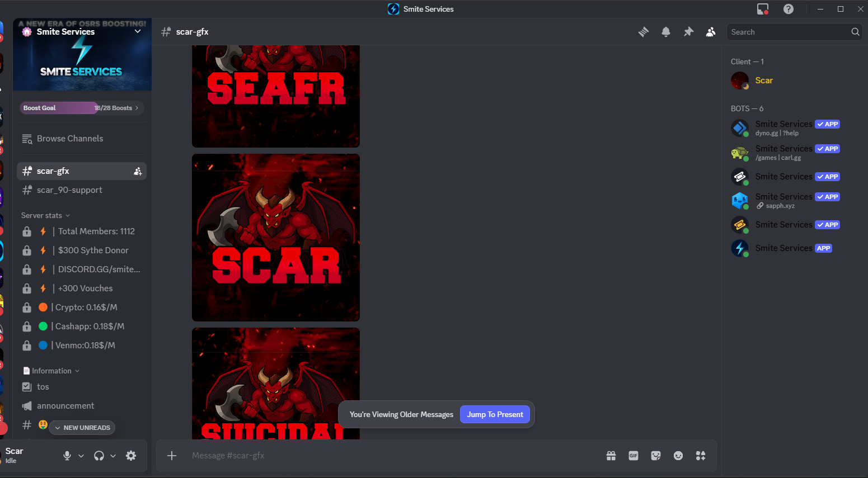Collapse the Information category
The width and height of the screenshot is (868, 478).
(x=51, y=371)
